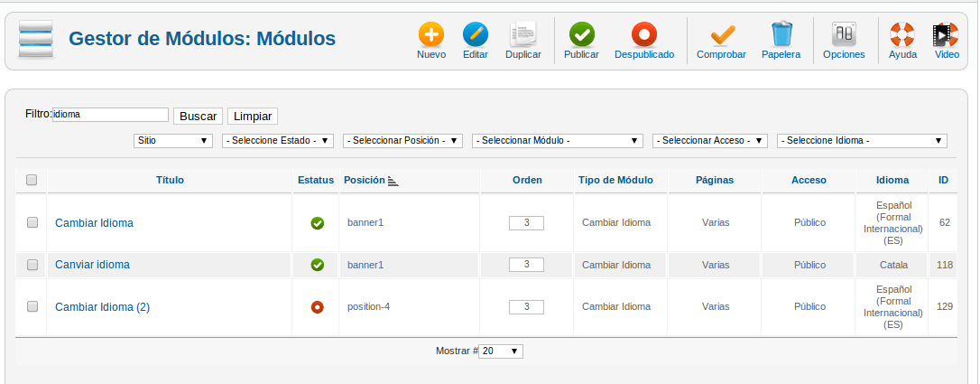Tick the checkbox for Canviar idioma row
The width and height of the screenshot is (980, 384).
(x=32, y=265)
